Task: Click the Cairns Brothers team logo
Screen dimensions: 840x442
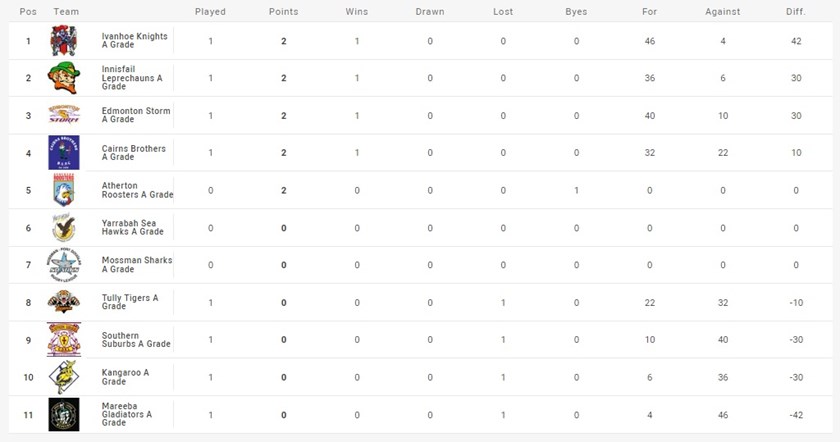Action: [63, 152]
